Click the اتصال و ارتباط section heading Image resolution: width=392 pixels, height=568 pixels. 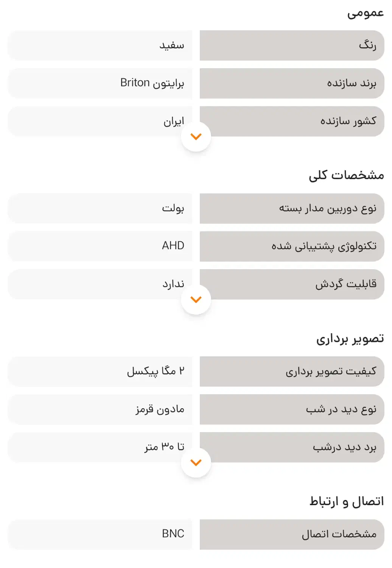347,501
